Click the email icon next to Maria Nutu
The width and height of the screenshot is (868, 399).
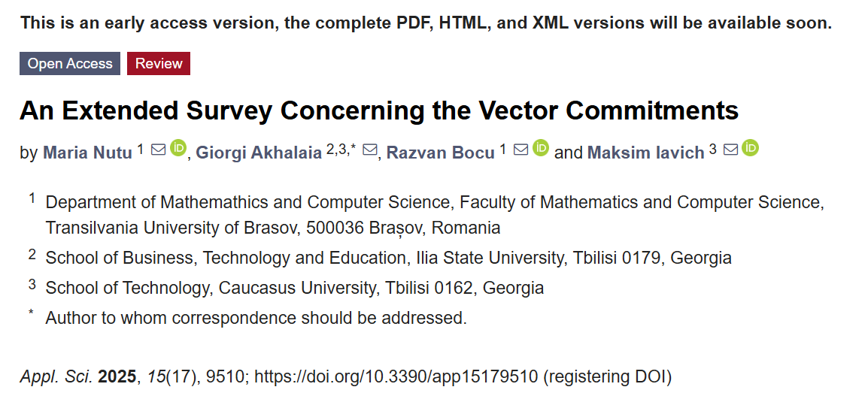(x=158, y=150)
